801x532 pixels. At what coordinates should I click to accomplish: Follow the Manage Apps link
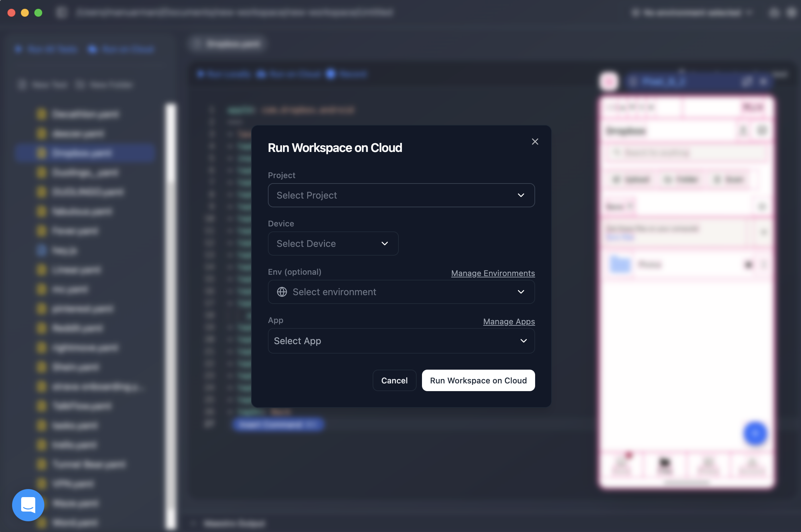coord(509,322)
